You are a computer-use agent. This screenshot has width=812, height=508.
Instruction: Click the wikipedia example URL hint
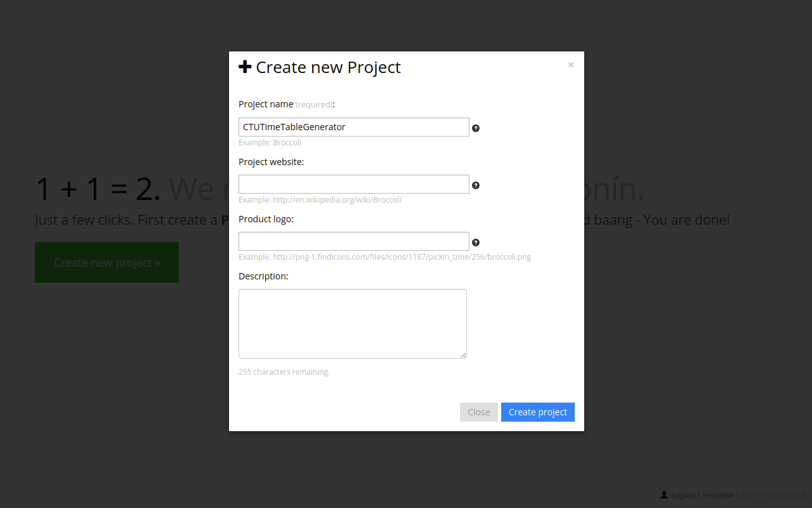pos(320,200)
